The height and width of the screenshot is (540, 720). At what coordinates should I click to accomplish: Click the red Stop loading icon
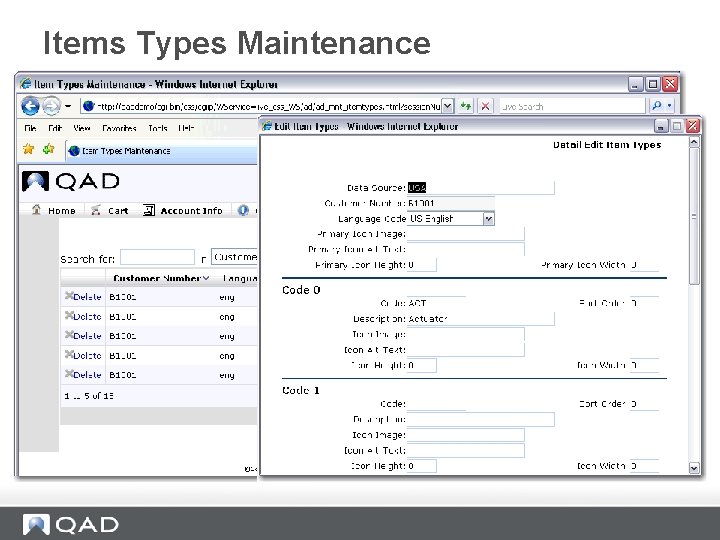click(485, 106)
